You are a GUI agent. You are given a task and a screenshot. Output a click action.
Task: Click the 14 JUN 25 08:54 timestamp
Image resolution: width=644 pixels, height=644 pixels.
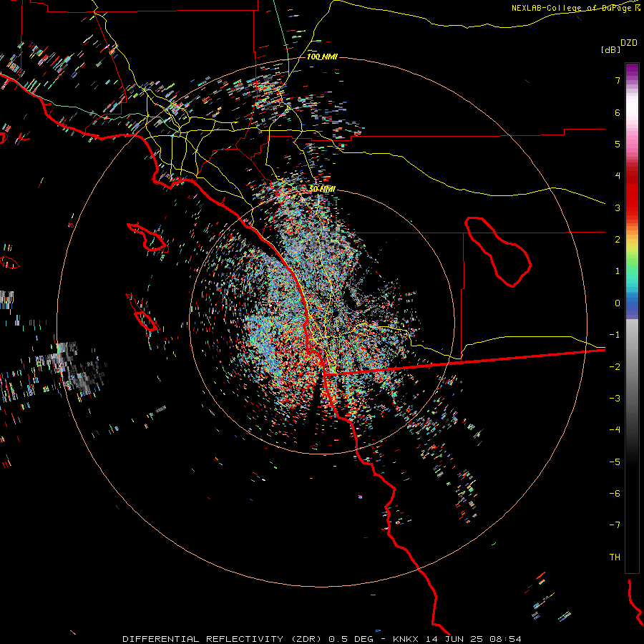tap(472, 639)
